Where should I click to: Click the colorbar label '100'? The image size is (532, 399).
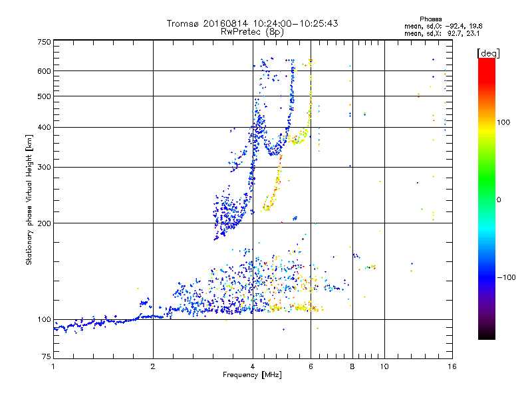[503, 122]
